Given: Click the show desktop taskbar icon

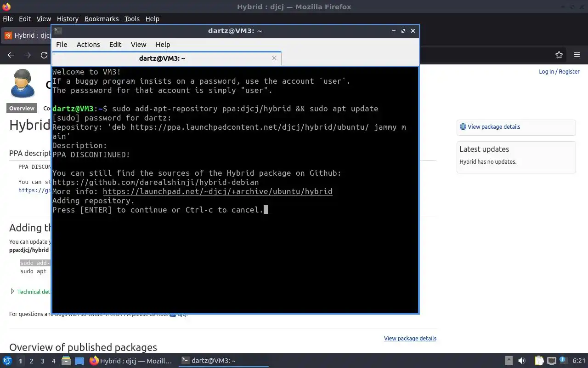Looking at the screenshot, I should (79, 361).
